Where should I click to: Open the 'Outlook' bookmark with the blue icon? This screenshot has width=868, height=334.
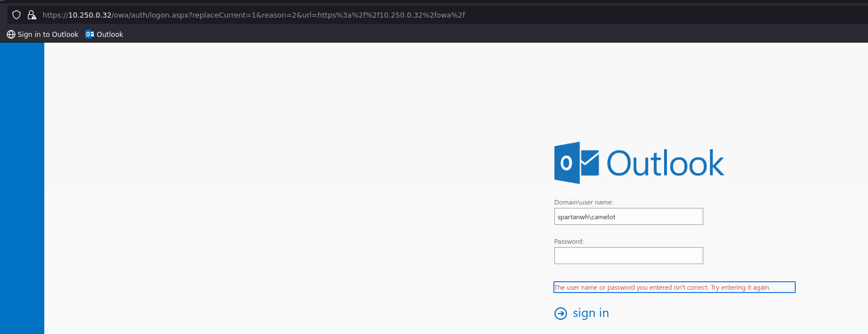click(x=104, y=34)
